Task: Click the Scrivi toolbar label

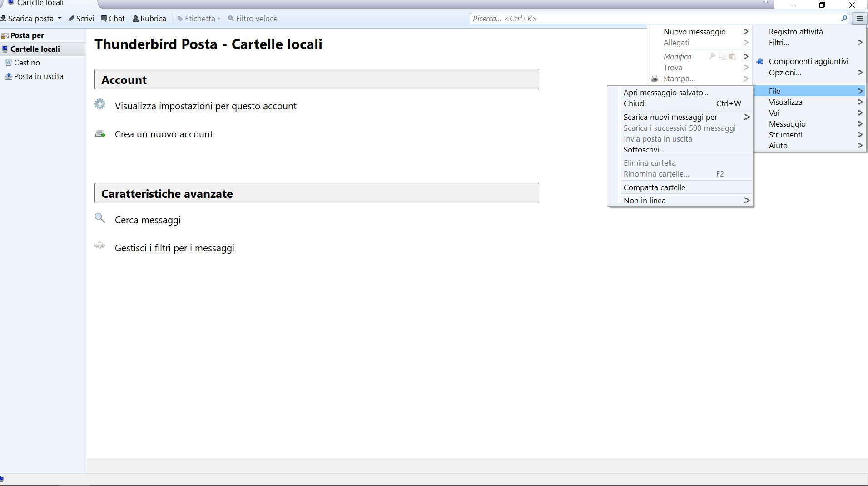Action: click(85, 19)
